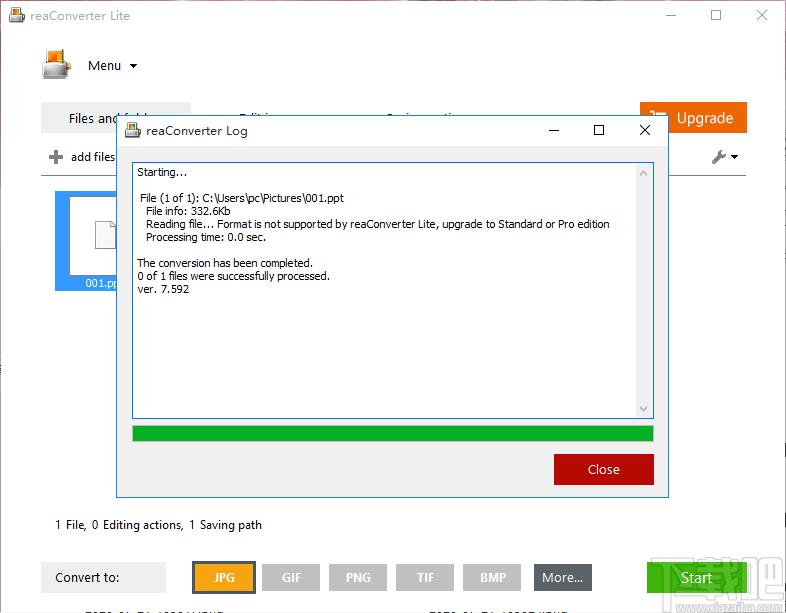Screen dimensions: 786x613
Task: Select BMP as output format
Action: click(492, 577)
